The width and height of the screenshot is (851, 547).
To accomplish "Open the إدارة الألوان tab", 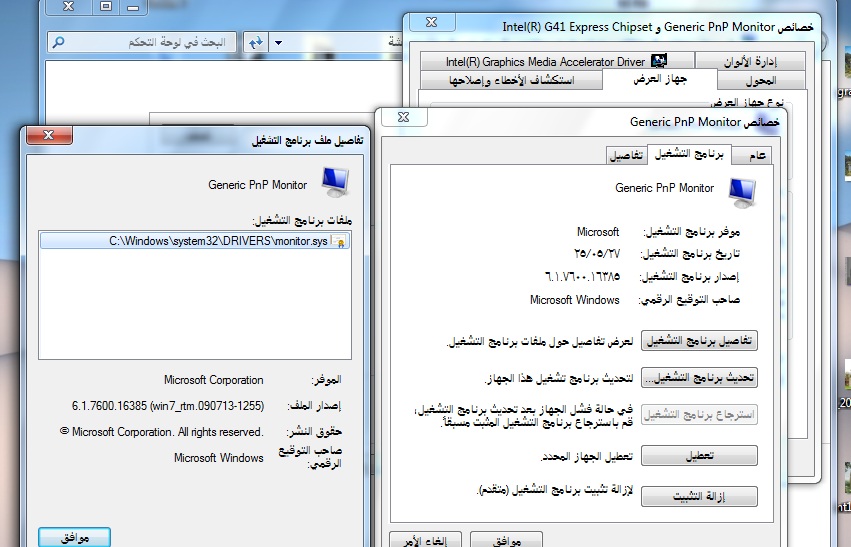I will [x=750, y=61].
